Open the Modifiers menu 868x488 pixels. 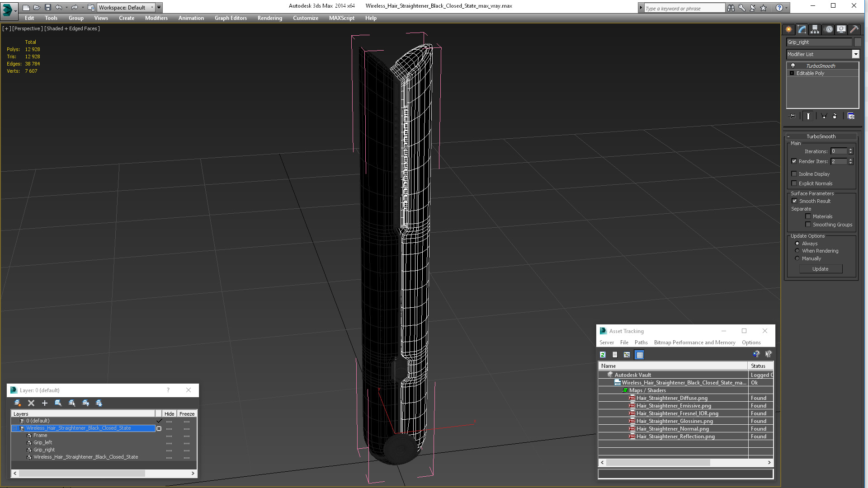156,18
